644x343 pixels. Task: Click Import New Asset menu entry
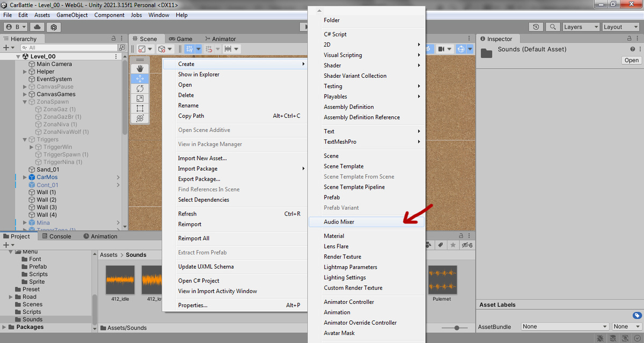click(202, 158)
